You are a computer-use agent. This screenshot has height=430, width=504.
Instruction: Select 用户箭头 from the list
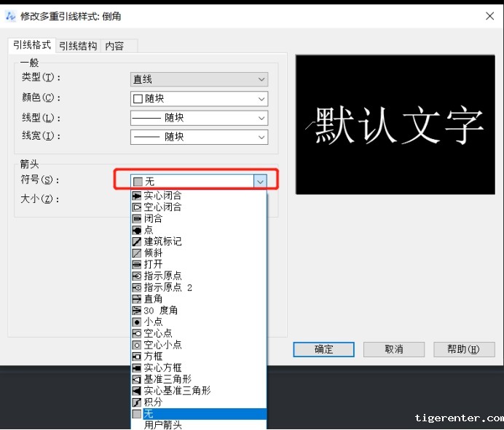coord(163,425)
